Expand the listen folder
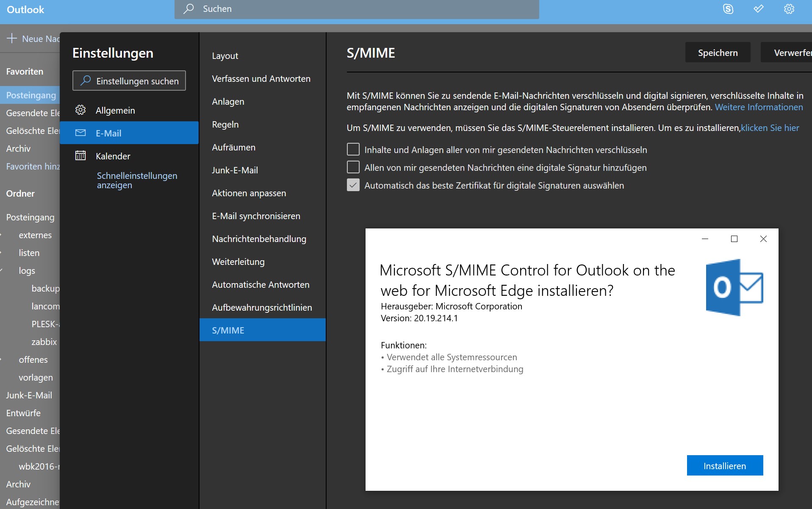The width and height of the screenshot is (812, 509). (x=1, y=253)
